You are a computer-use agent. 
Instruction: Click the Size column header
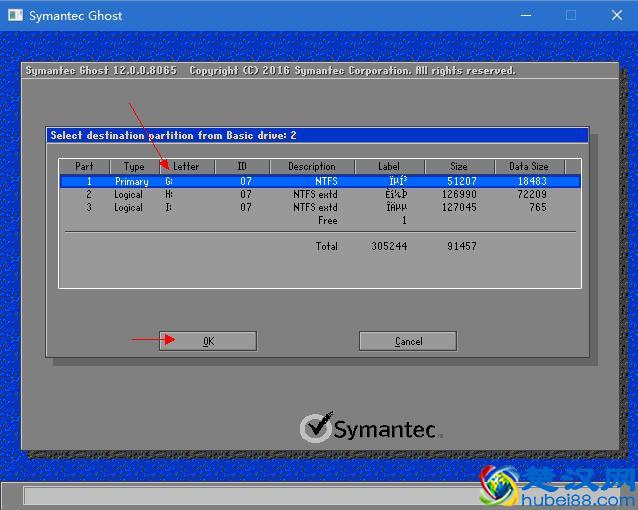pos(459,167)
